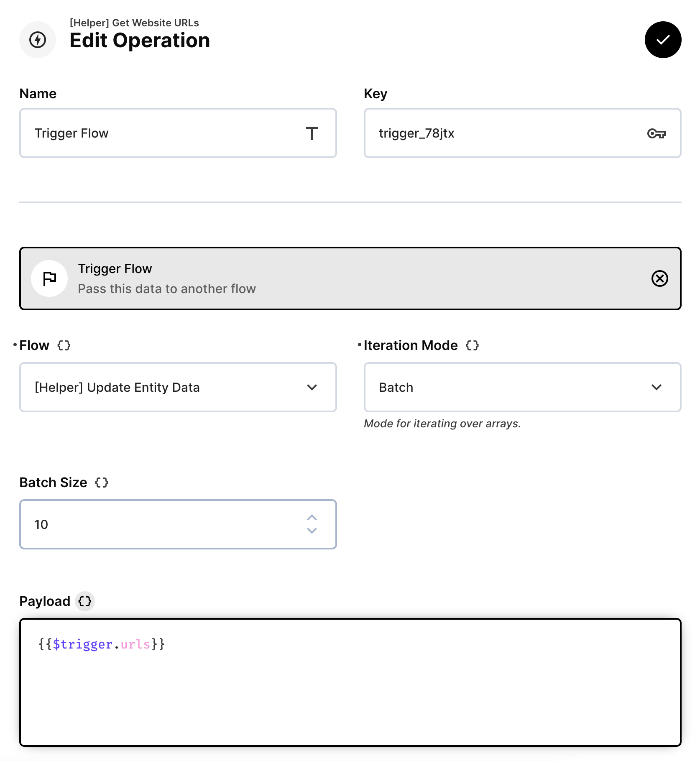The height and width of the screenshot is (761, 700).
Task: Decrease Batch Size with the down arrow
Action: click(311, 531)
